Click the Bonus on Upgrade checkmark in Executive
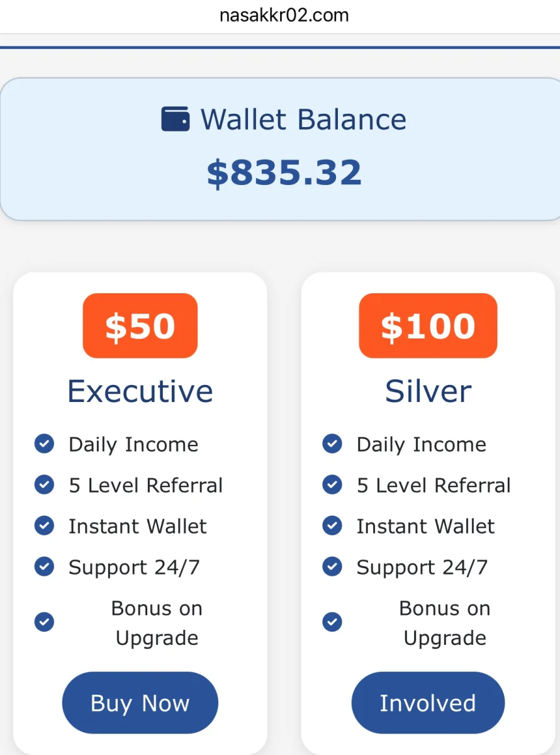 pos(44,622)
